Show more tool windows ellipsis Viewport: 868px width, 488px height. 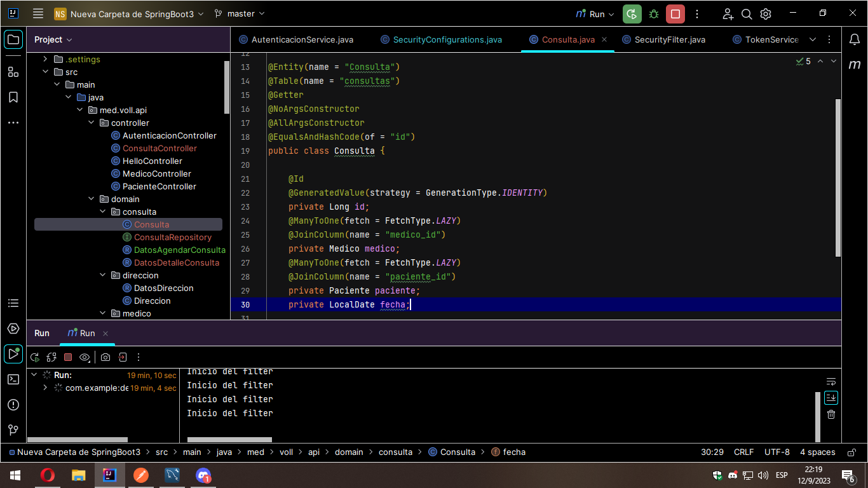tap(13, 123)
